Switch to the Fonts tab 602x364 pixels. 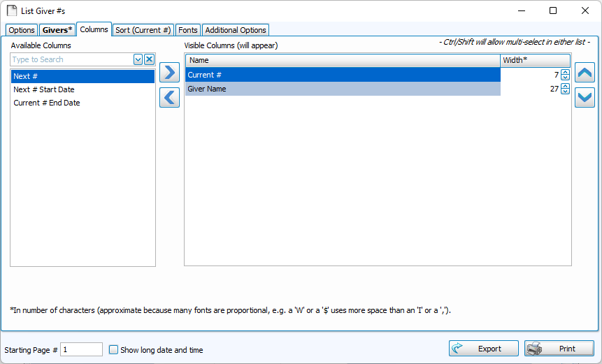187,30
